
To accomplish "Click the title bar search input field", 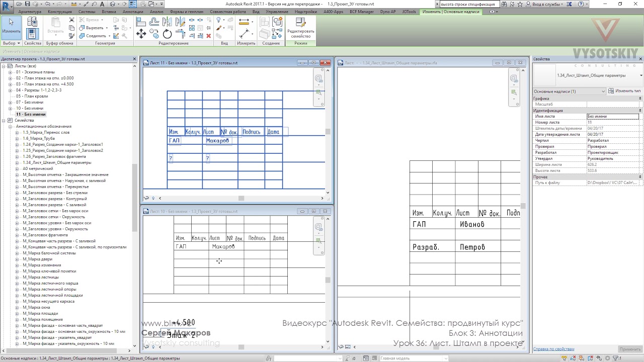I will [x=469, y=4].
